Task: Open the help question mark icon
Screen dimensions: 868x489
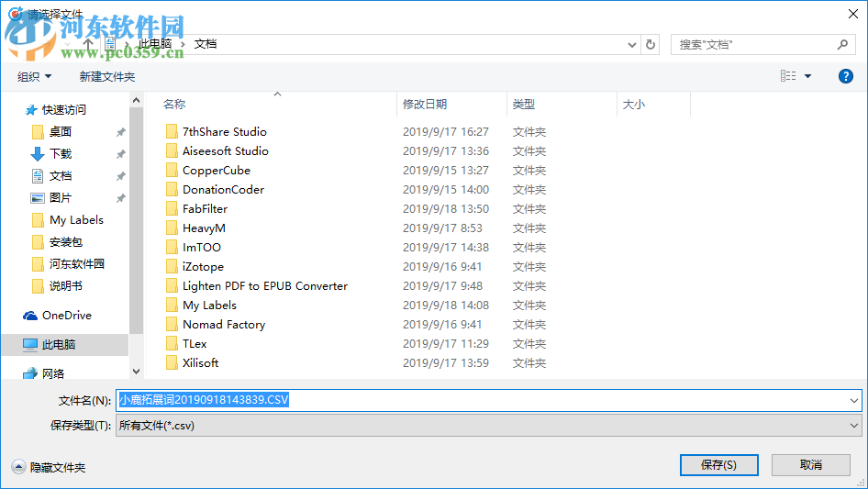Action: click(845, 76)
